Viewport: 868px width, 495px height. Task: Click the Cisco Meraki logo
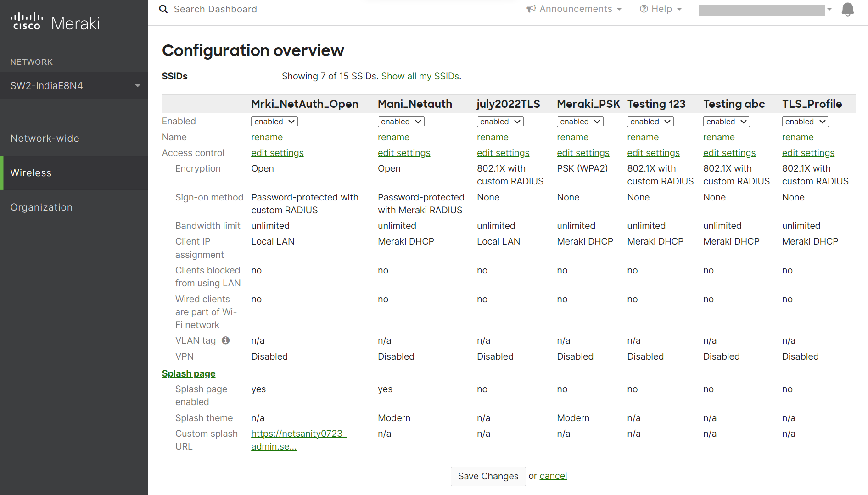[x=55, y=22]
